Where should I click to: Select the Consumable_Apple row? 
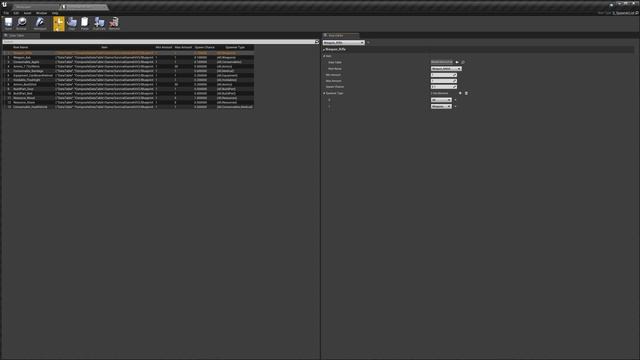point(129,62)
